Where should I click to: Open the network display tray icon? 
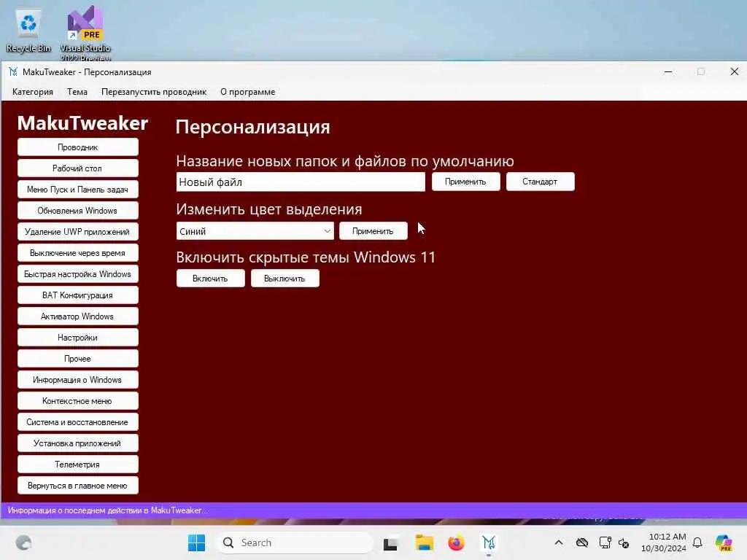tap(605, 542)
